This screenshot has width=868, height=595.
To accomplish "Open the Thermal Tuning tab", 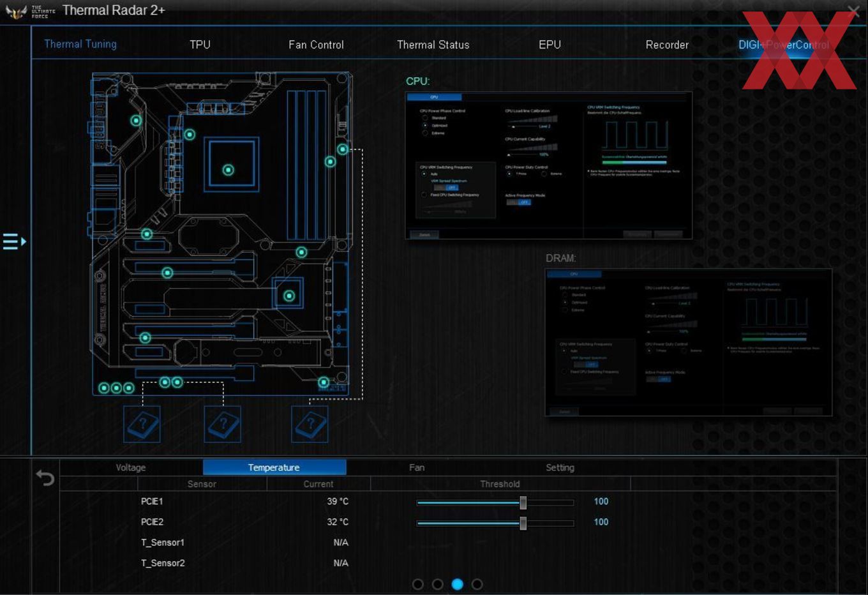I will (x=80, y=44).
